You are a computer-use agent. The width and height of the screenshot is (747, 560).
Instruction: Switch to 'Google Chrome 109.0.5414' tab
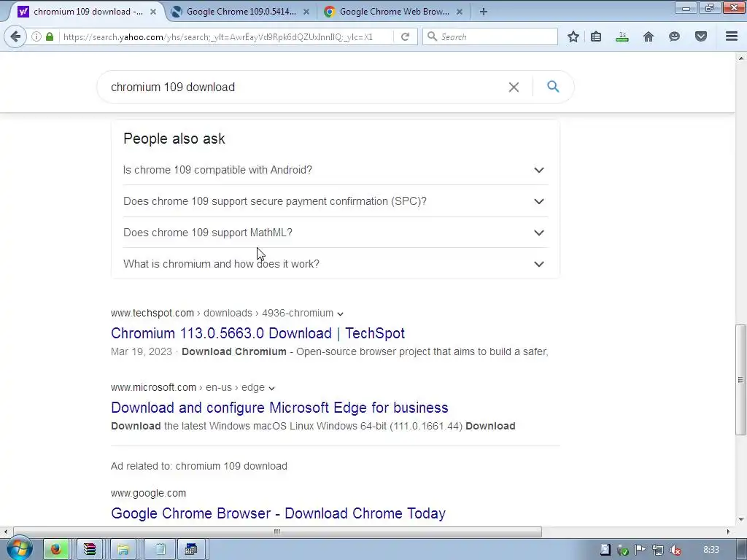pos(241,12)
